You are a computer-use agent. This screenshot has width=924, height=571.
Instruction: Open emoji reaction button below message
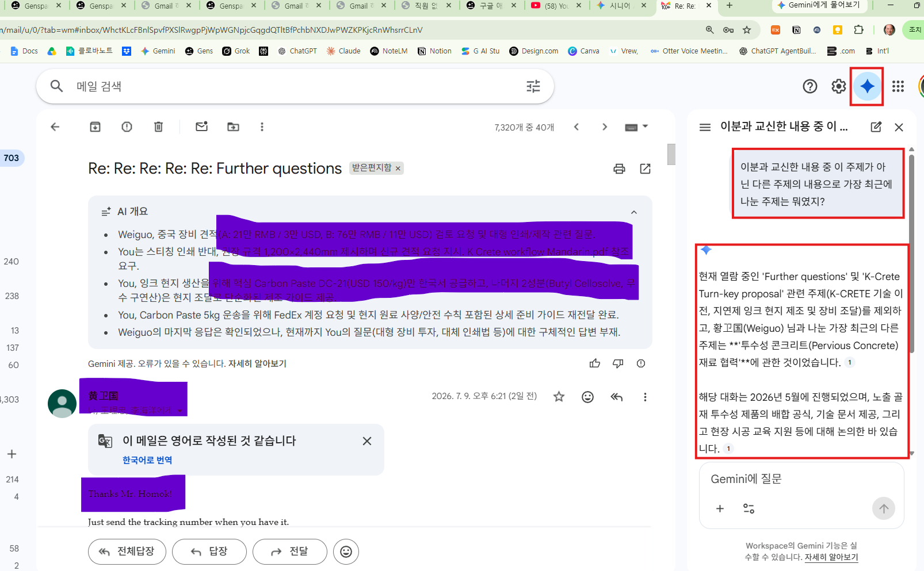(346, 551)
